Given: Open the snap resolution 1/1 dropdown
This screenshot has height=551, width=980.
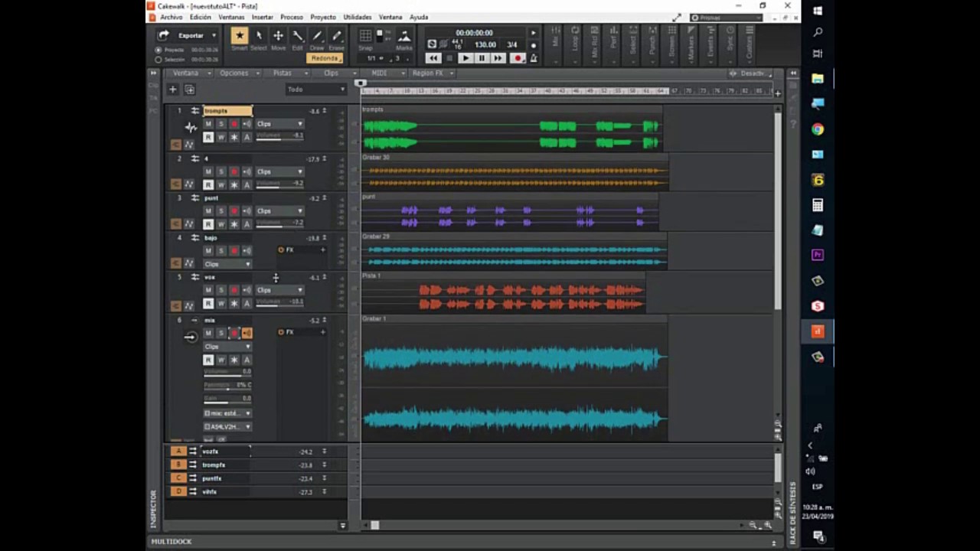Looking at the screenshot, I should coord(375,58).
